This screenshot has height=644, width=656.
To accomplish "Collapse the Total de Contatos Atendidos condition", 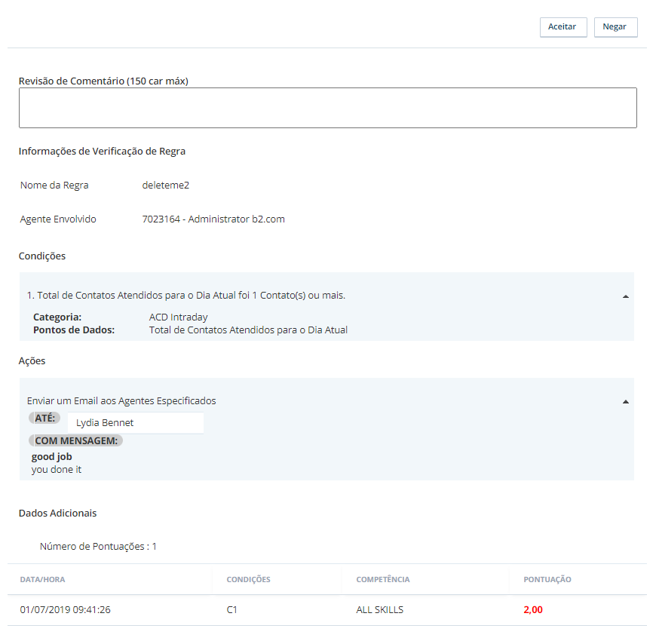I will (x=625, y=296).
